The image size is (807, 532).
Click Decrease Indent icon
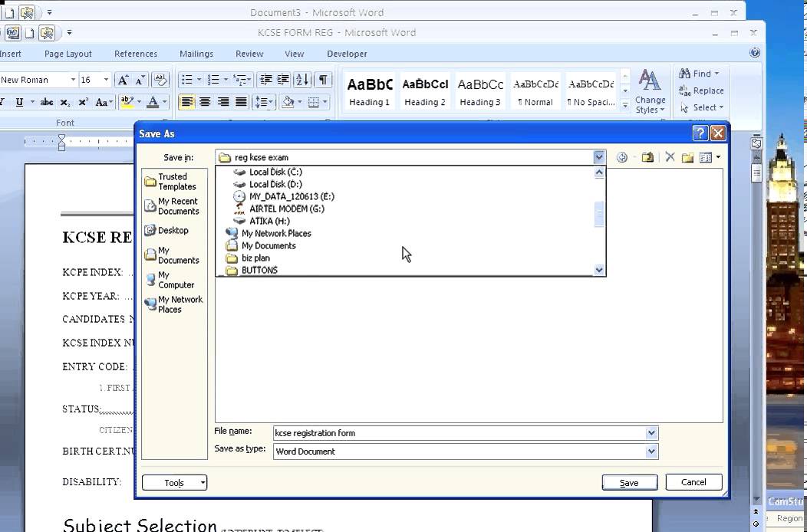pyautogui.click(x=265, y=80)
